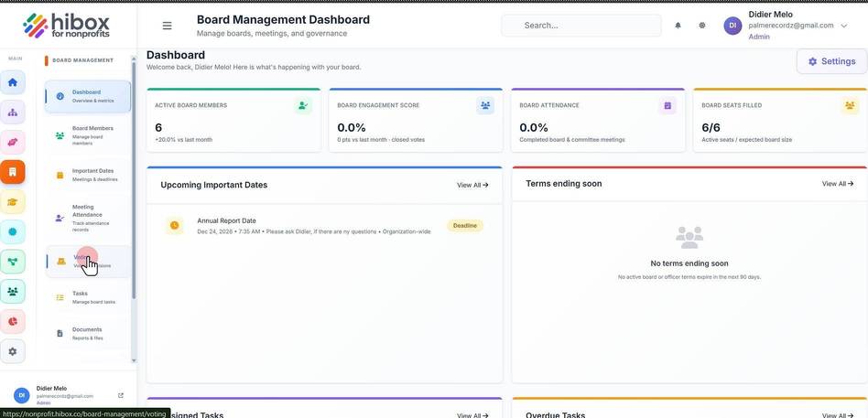Image resolution: width=868 pixels, height=418 pixels.
Task: Click the clock icon for Annual Report Date
Action: [x=174, y=226]
